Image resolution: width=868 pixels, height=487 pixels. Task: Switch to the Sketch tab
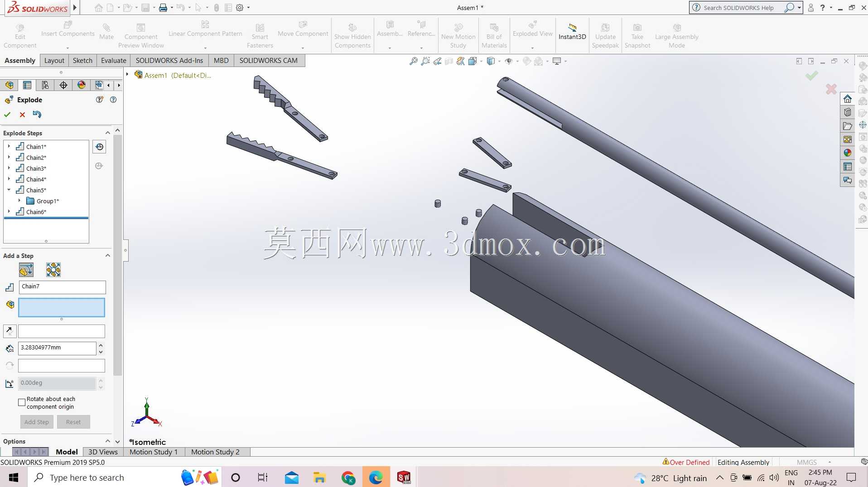[x=82, y=61]
